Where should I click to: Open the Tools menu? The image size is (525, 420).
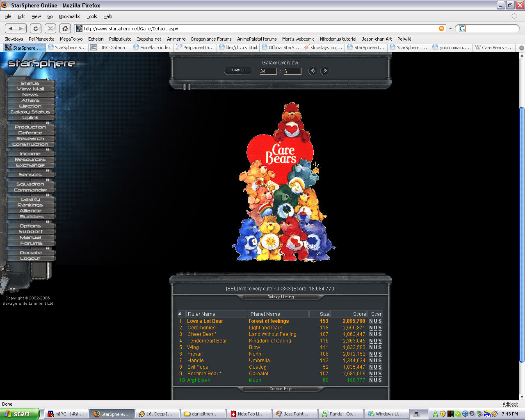pyautogui.click(x=91, y=16)
